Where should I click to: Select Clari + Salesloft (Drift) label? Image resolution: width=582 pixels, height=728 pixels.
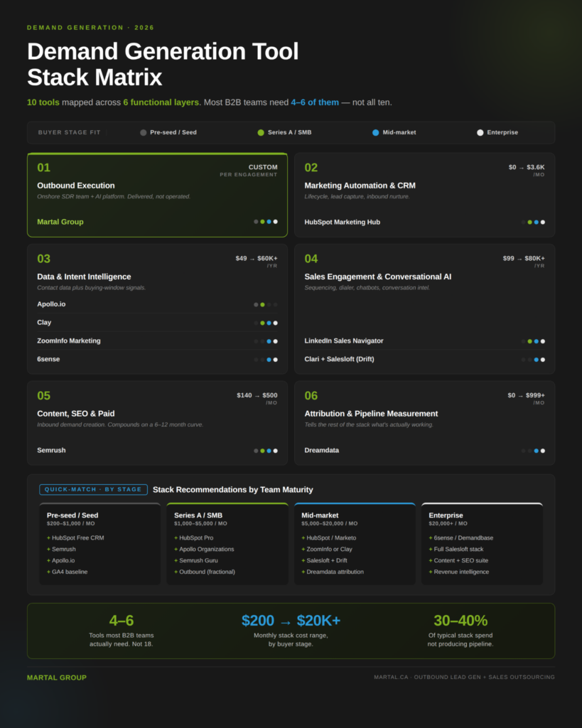pos(339,359)
